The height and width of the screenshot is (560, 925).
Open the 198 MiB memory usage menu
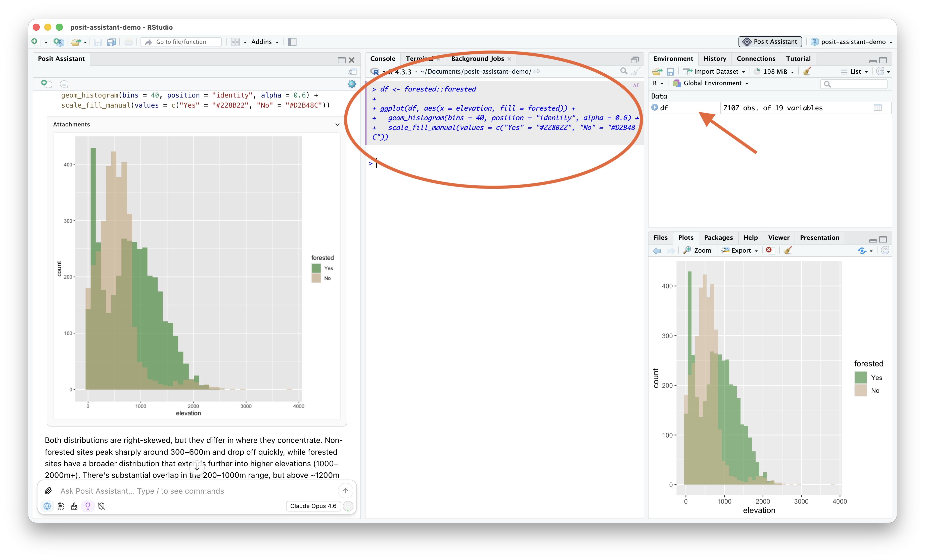(774, 72)
